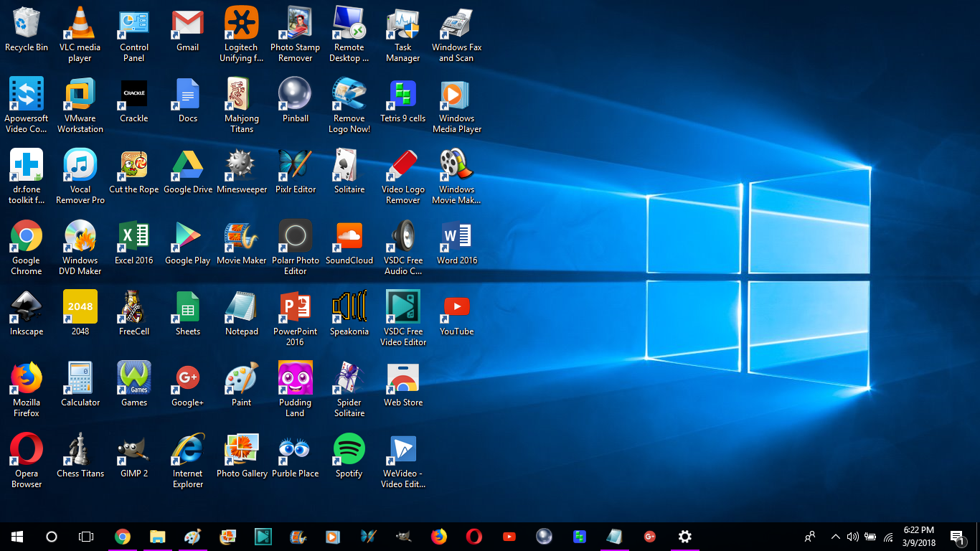Select the WeVideo Video Editor shortcut
The image size is (980, 551).
coord(403,450)
